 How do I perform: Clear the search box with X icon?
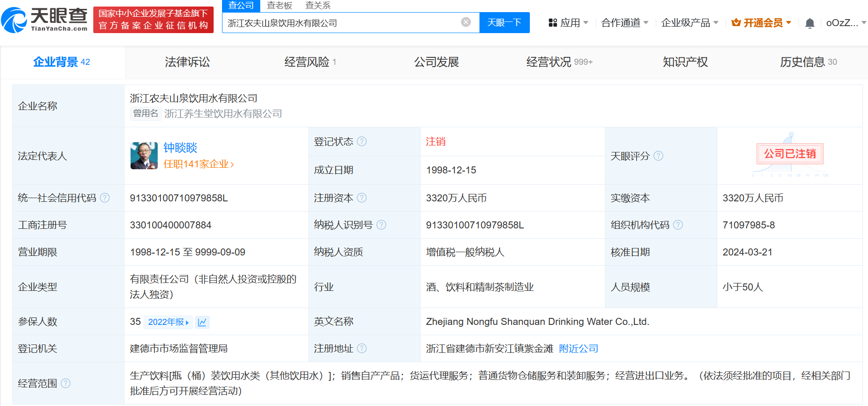coord(466,22)
